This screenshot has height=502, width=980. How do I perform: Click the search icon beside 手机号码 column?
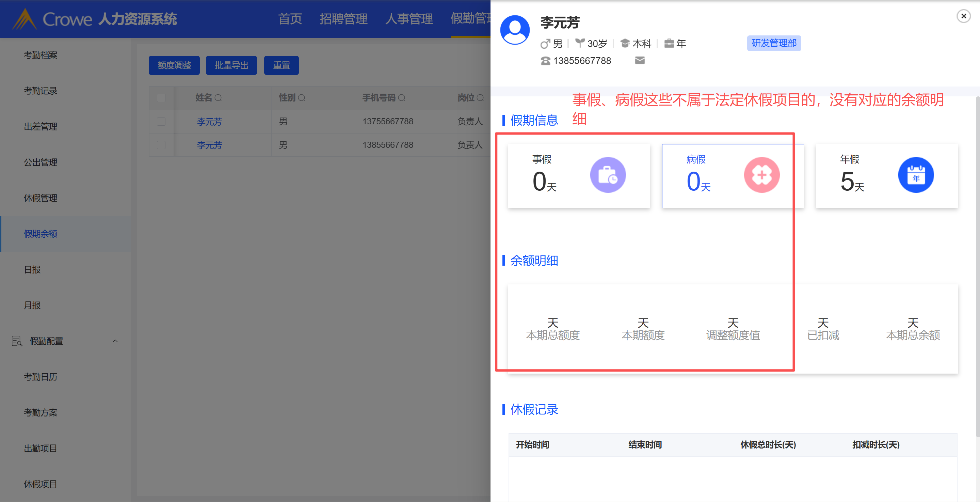(x=402, y=98)
